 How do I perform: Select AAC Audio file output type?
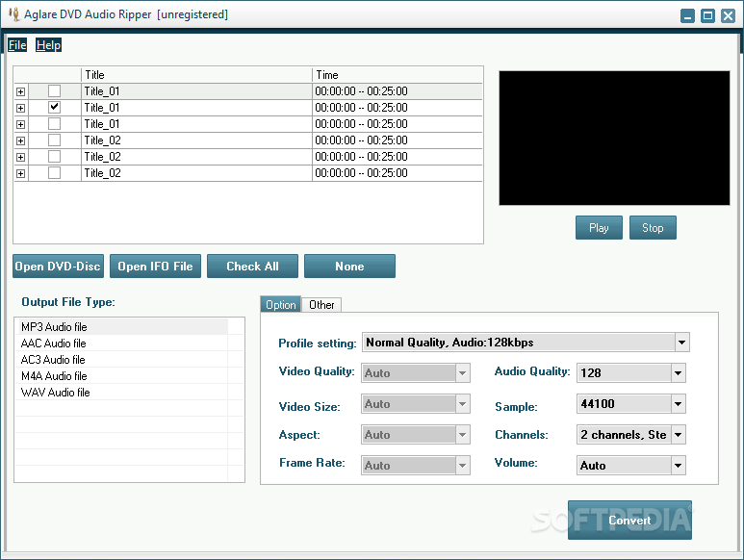[122, 343]
